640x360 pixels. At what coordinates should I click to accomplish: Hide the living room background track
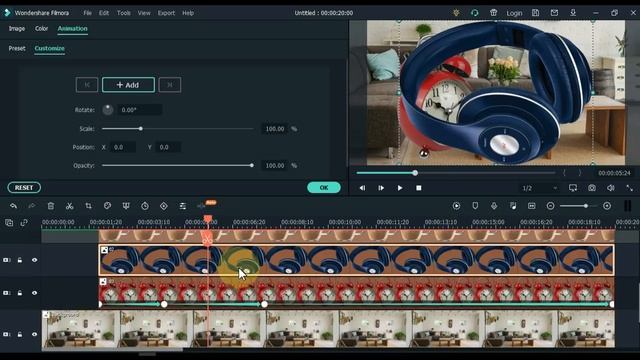coord(34,334)
